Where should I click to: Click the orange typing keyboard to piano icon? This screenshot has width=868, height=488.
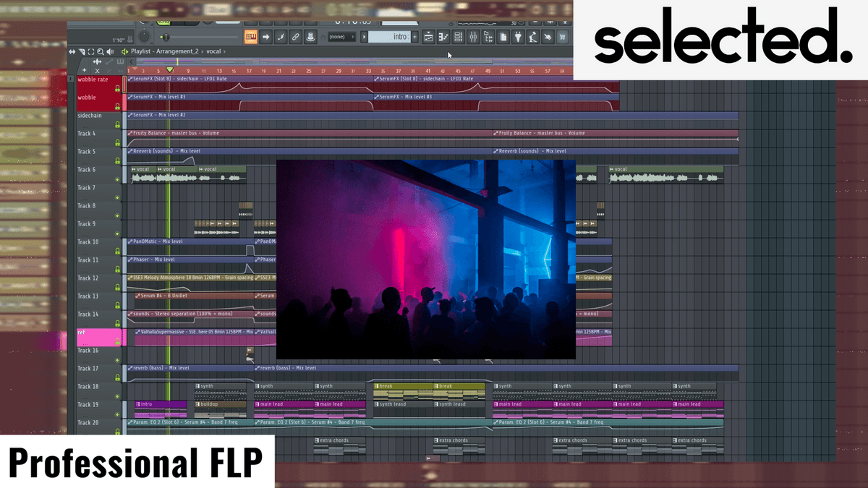point(251,37)
